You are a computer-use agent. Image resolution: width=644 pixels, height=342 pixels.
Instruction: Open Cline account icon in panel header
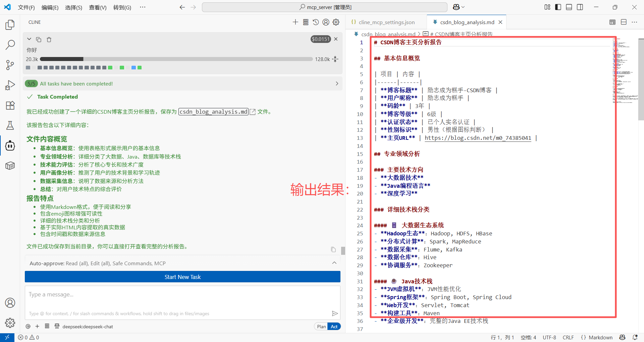click(x=326, y=22)
